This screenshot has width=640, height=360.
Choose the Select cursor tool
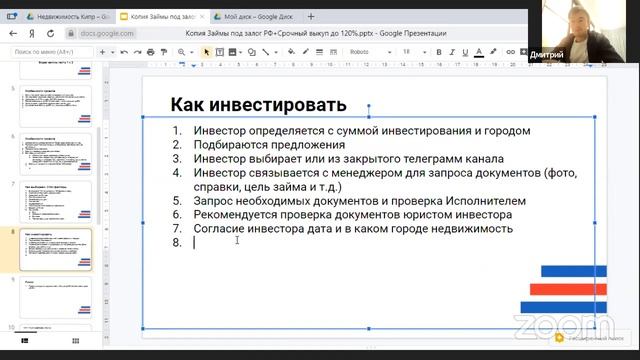click(207, 52)
